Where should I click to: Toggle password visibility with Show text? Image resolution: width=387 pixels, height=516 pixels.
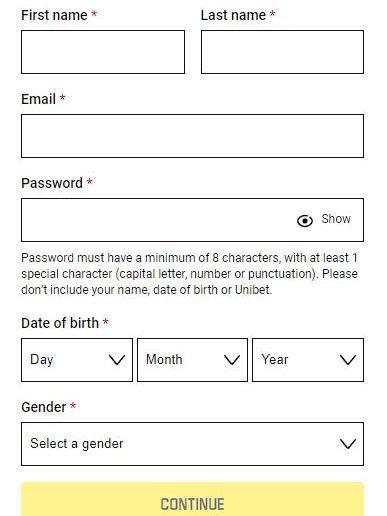(x=336, y=219)
